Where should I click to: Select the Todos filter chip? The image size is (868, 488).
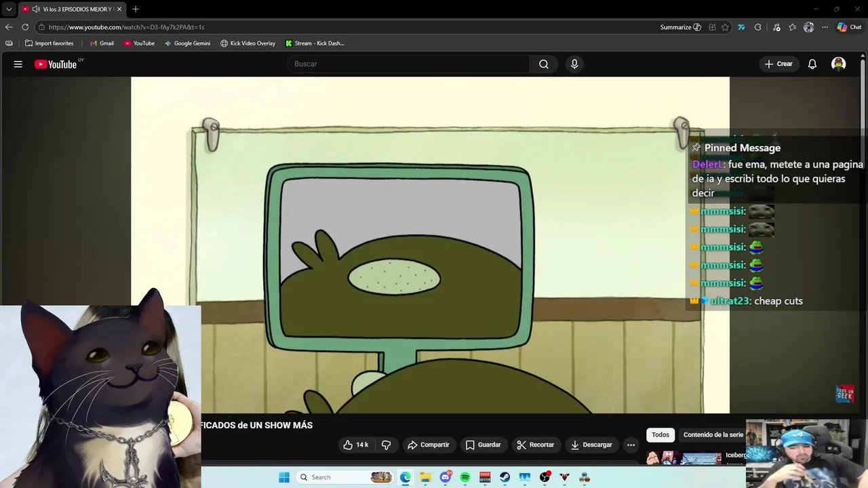pos(660,434)
